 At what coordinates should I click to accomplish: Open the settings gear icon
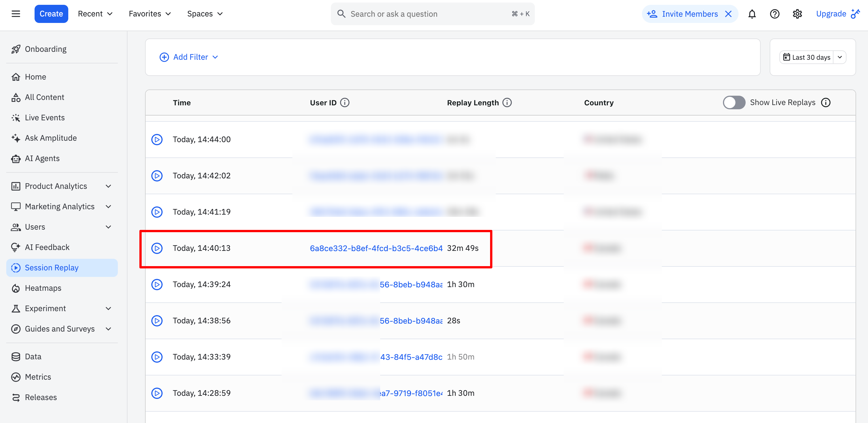tap(797, 14)
